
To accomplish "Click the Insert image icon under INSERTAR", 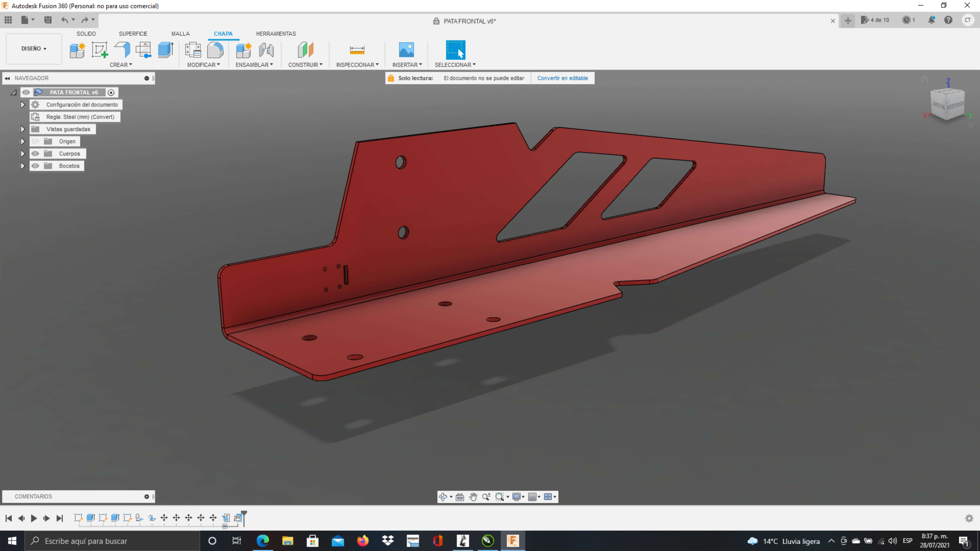I will tap(406, 50).
